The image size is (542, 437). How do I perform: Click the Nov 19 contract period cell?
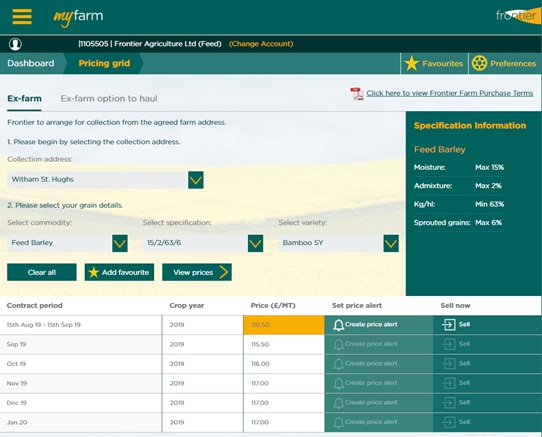pos(81,383)
